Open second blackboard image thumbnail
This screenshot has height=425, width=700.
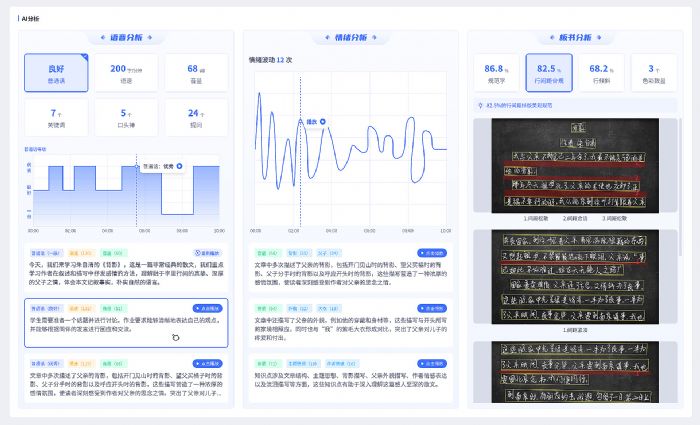click(575, 277)
